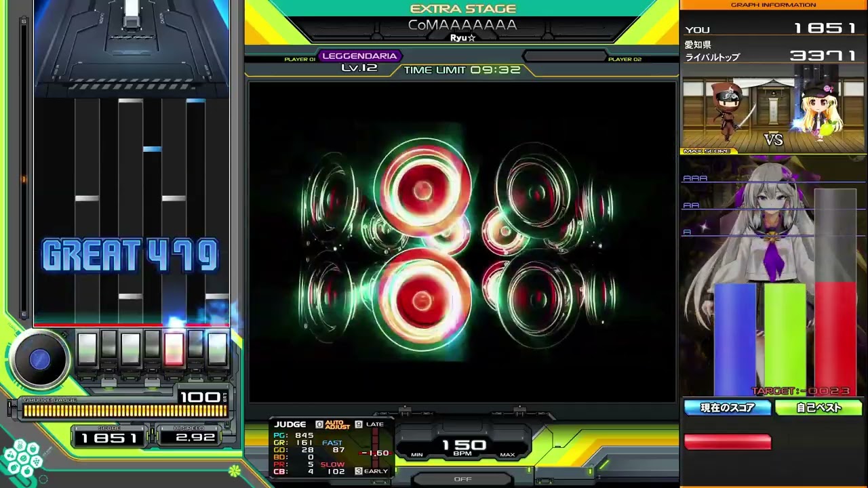Click the single A grade label

tap(687, 232)
